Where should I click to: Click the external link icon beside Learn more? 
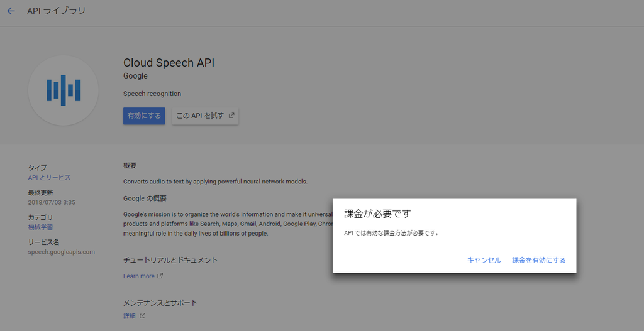pos(160,276)
